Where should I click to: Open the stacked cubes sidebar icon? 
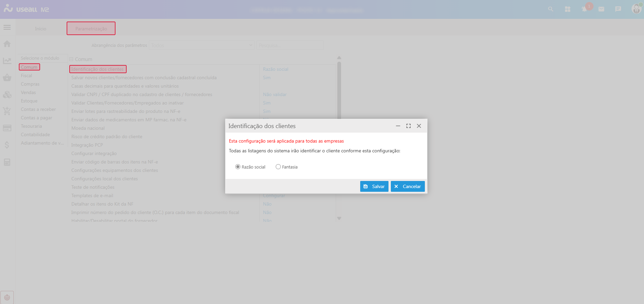7,95
